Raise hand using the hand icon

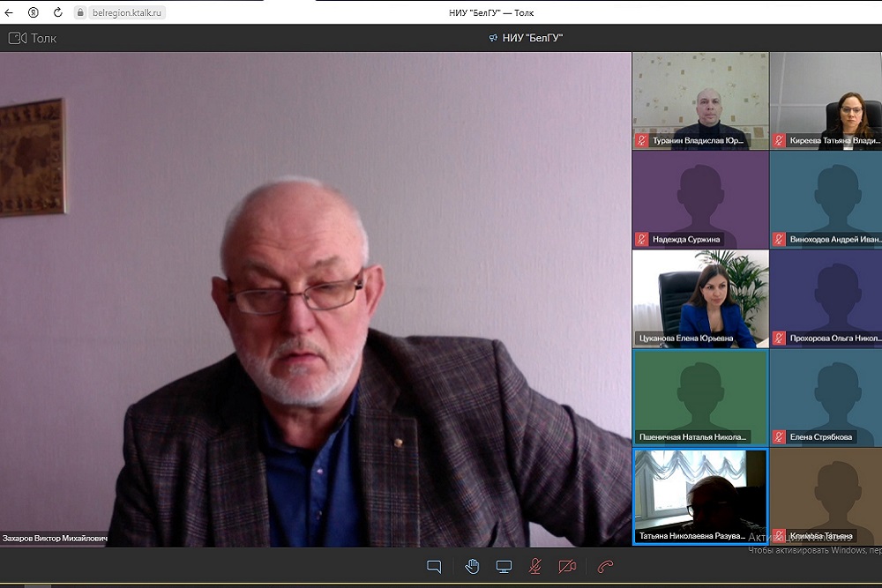[472, 567]
